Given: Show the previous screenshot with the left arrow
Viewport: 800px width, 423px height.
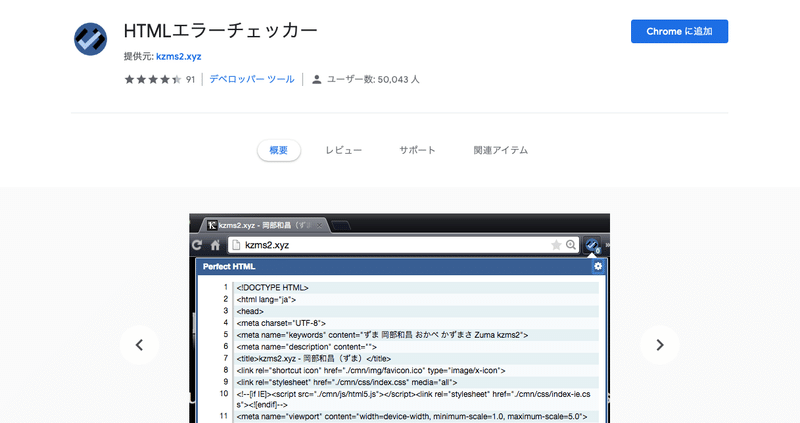Looking at the screenshot, I should (x=139, y=345).
